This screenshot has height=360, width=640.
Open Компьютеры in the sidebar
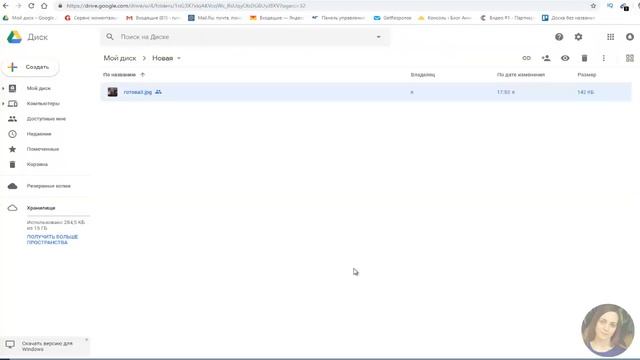pos(43,104)
